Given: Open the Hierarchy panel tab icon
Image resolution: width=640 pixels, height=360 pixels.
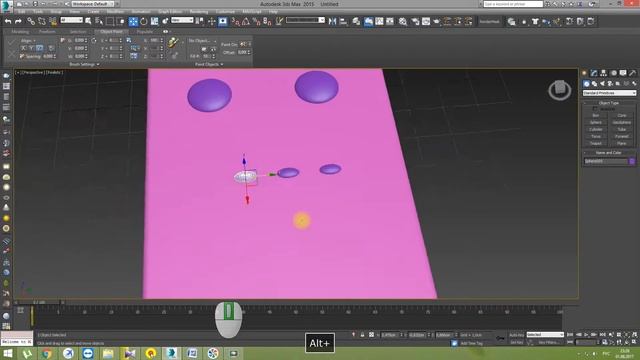Looking at the screenshot, I should (x=603, y=73).
